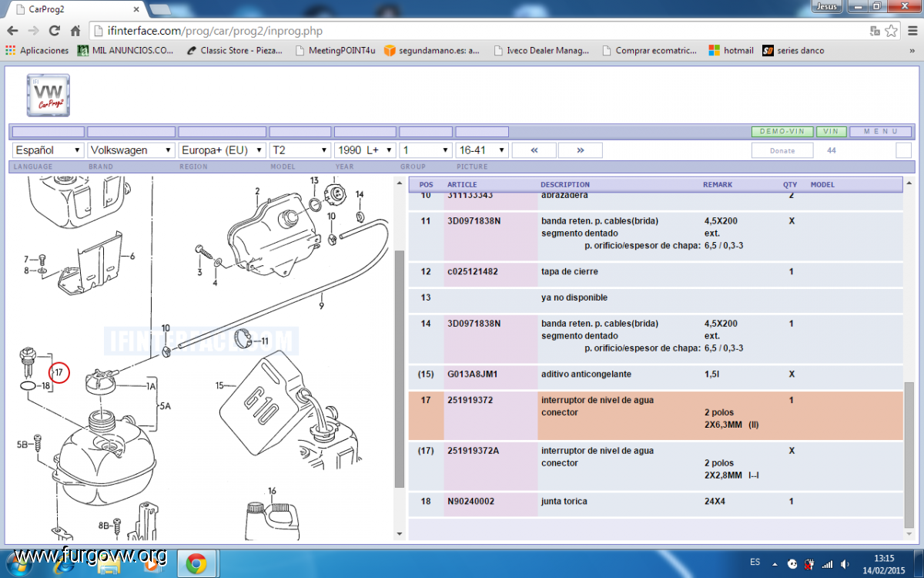Open the region dropdown showing Europa+ (EU)
The height and width of the screenshot is (578, 924).
pyautogui.click(x=222, y=150)
